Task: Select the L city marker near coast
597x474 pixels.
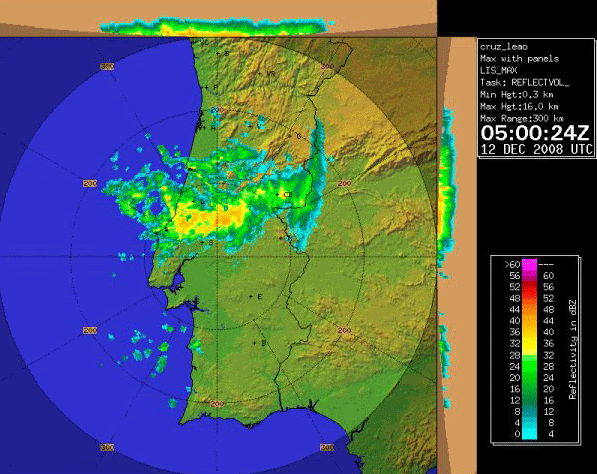Action: pos(198,201)
